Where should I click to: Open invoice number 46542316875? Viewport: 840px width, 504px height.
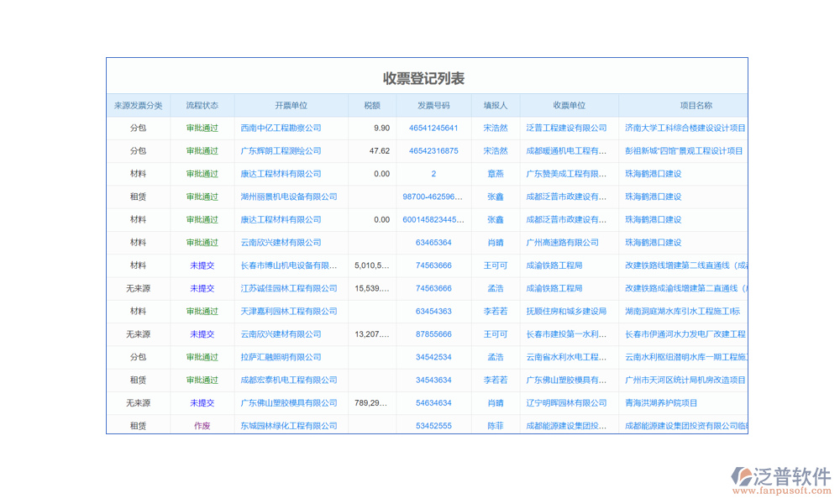[x=433, y=151]
